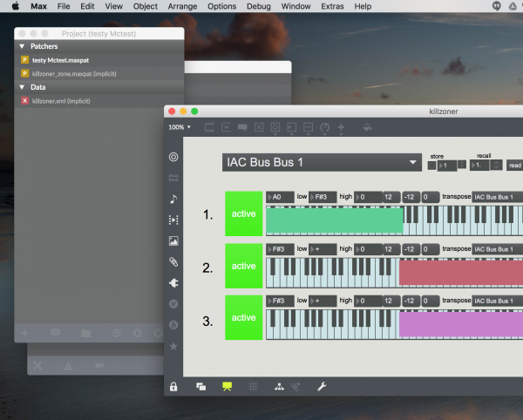Open the Options menu

pos(221,6)
